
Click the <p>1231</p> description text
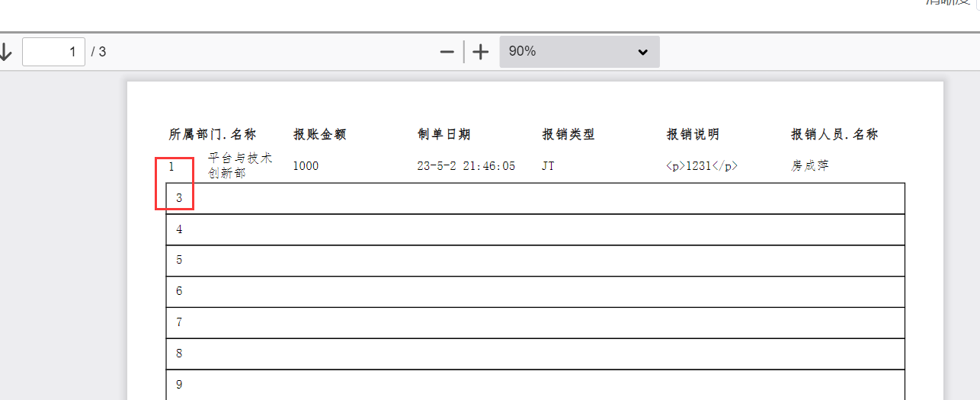tap(702, 165)
